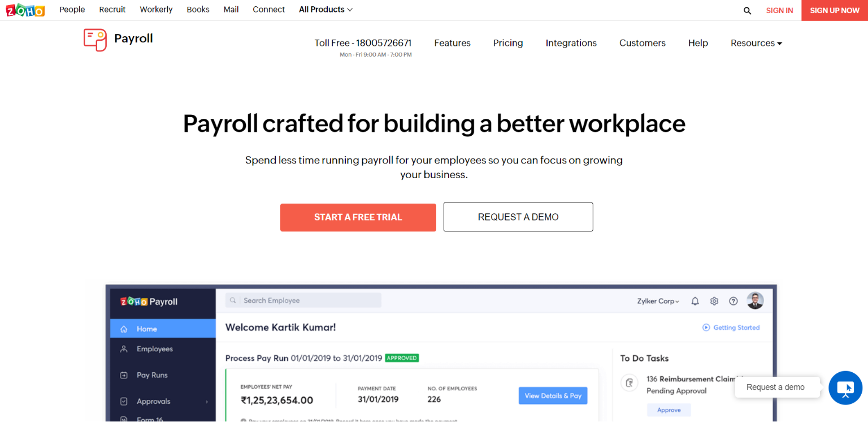Viewport: 868px width, 422px height.
Task: Click View Details & Pay button
Action: click(x=553, y=396)
